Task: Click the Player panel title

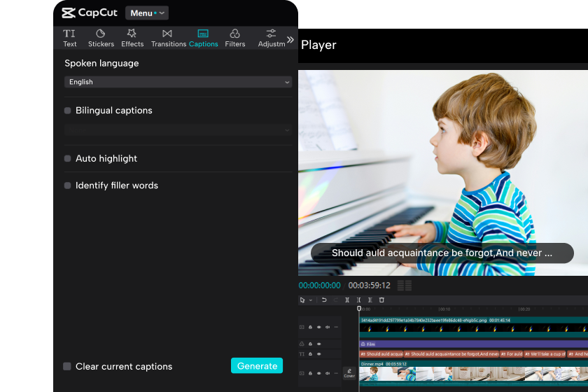Action: pos(318,45)
